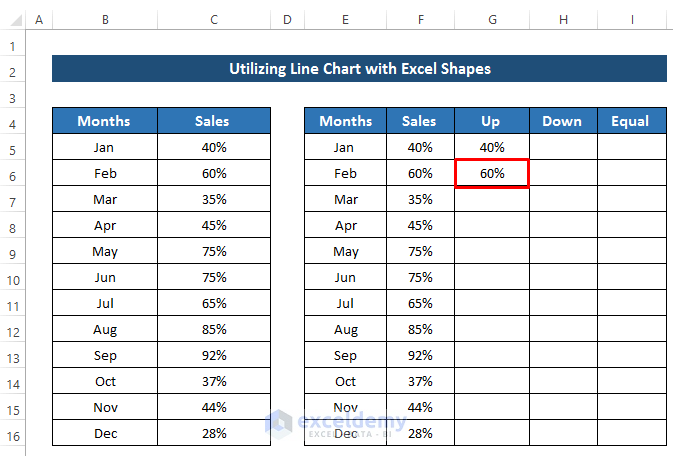This screenshot has height=456, width=673.
Task: Select row 2 header
Action: click(x=13, y=70)
